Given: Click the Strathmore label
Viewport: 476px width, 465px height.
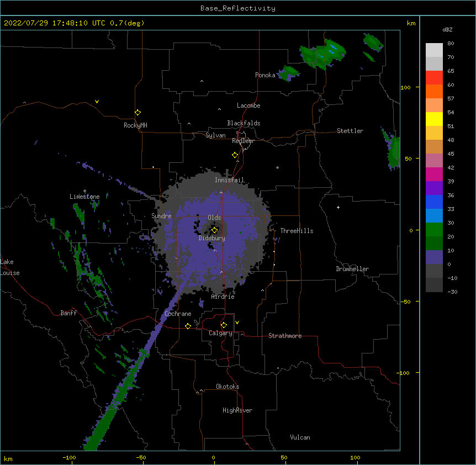Looking at the screenshot, I should pyautogui.click(x=285, y=336).
